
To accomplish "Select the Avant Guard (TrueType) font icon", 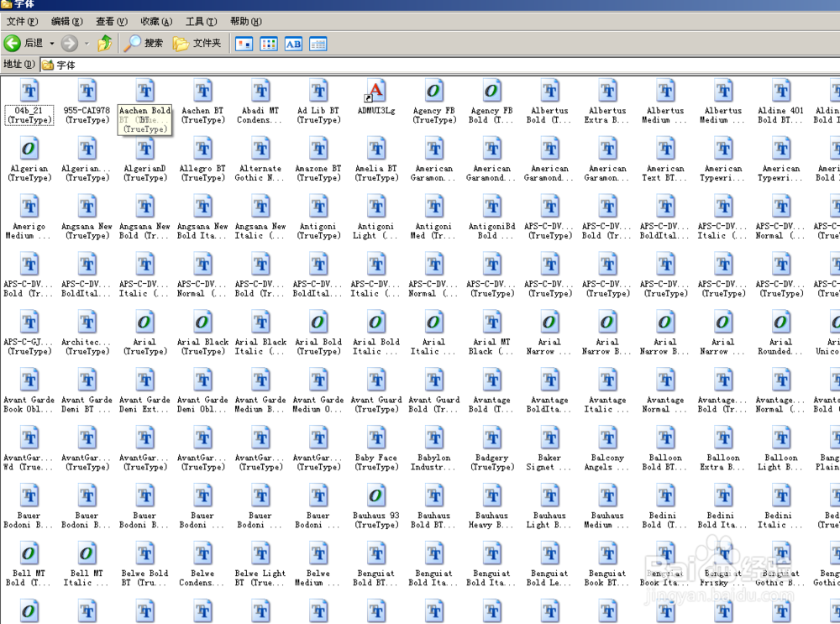I will click(x=376, y=380).
